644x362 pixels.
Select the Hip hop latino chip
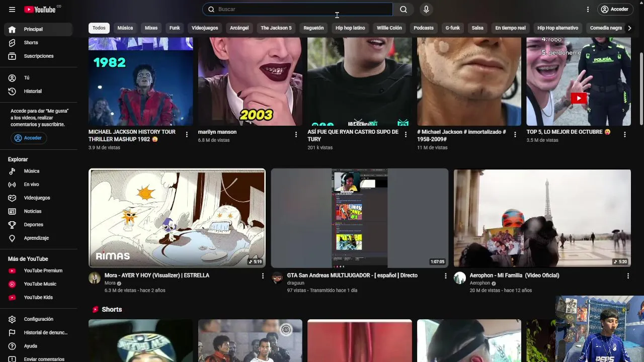coord(350,28)
